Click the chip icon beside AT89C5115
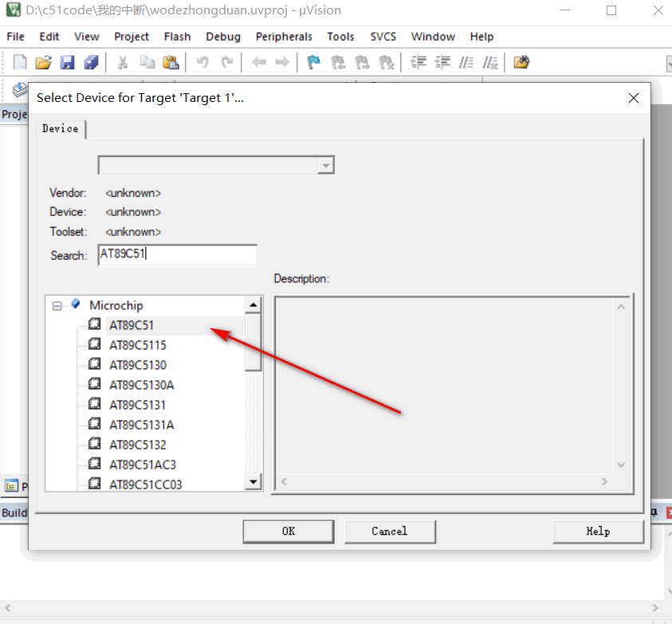Viewport: 672px width, 624px height. click(x=94, y=343)
